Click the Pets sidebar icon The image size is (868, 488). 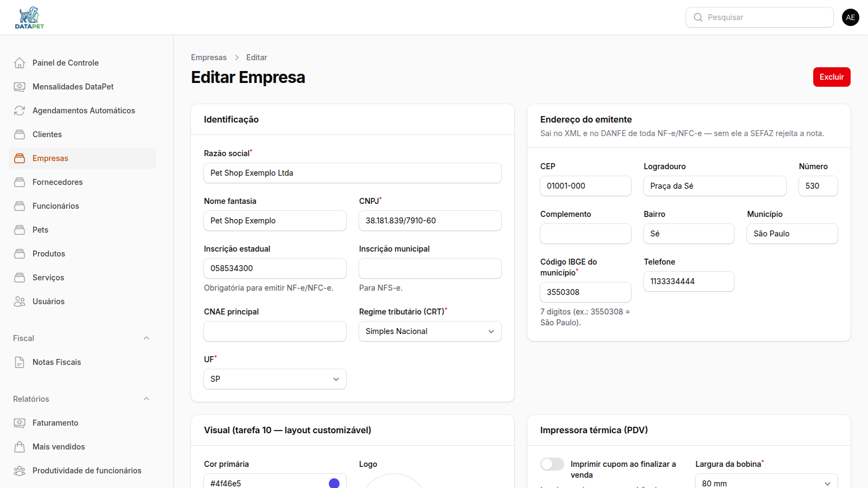(x=20, y=230)
